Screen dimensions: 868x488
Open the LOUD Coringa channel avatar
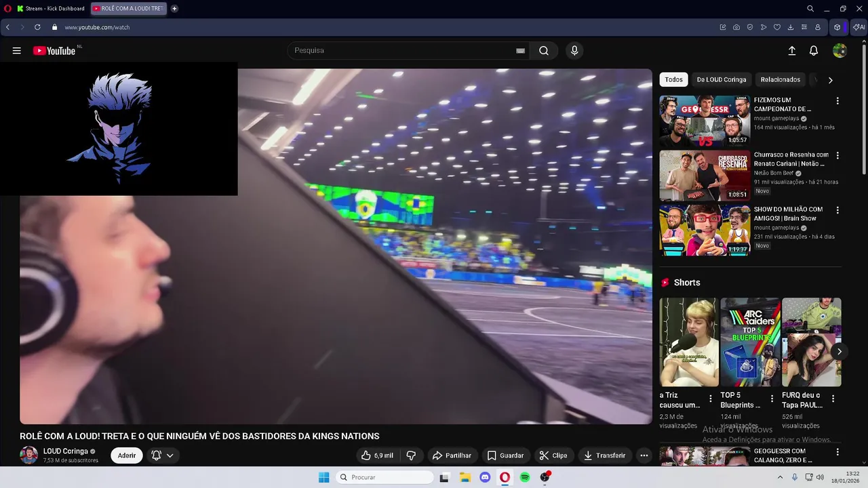28,455
